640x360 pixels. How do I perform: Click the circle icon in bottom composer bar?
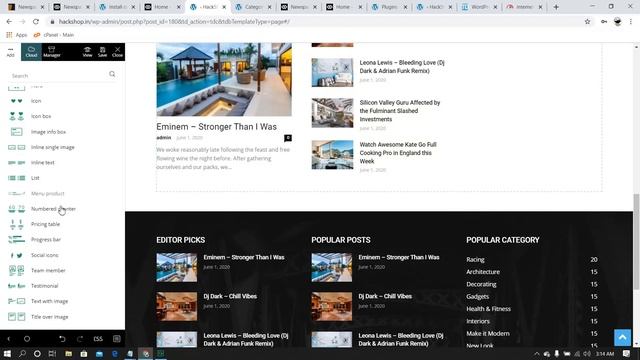[x=27, y=339]
